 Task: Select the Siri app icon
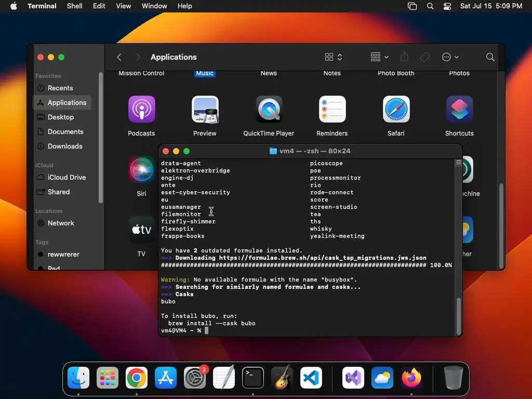click(141, 169)
